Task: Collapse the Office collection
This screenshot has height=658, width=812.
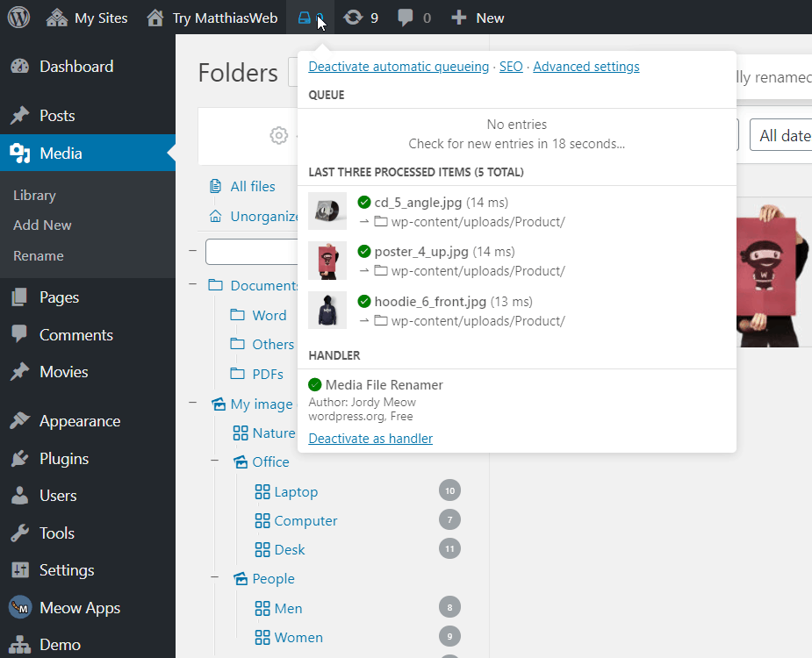Action: pyautogui.click(x=215, y=461)
